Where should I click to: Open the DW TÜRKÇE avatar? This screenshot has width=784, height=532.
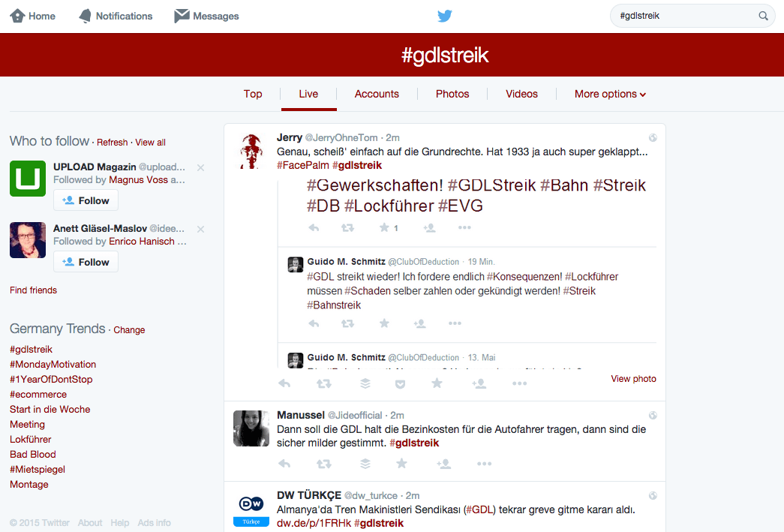pos(251,509)
